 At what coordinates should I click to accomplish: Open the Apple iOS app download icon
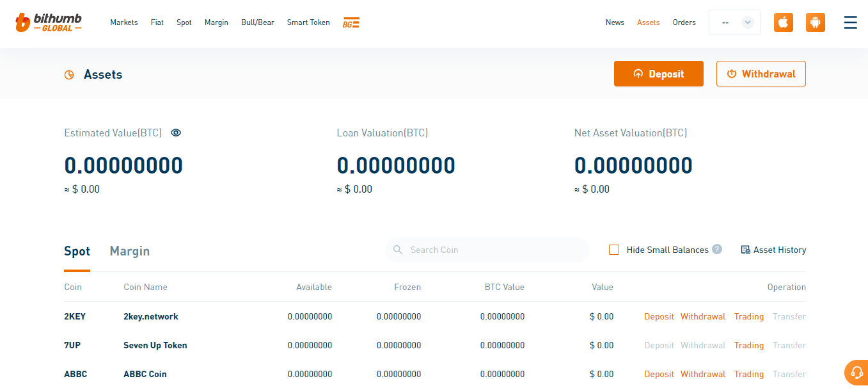pos(784,22)
